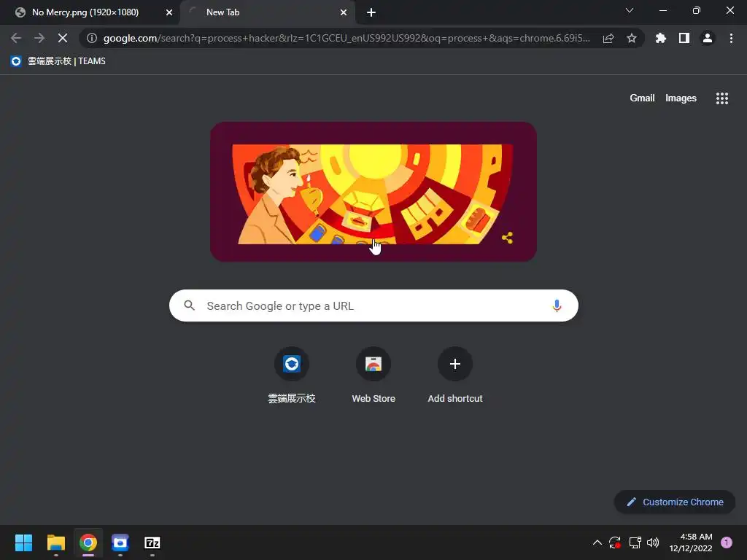View site information icon in address bar
Image resolution: width=747 pixels, height=560 pixels.
point(92,38)
